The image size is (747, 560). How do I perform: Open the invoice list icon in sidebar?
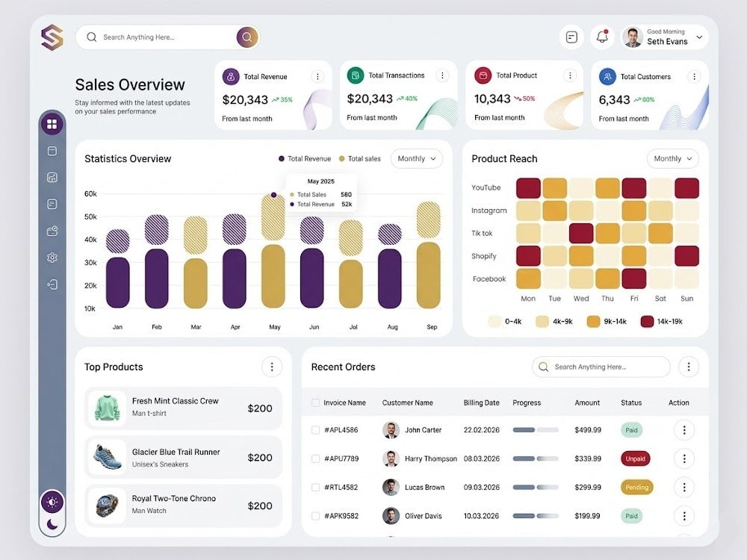(x=52, y=205)
